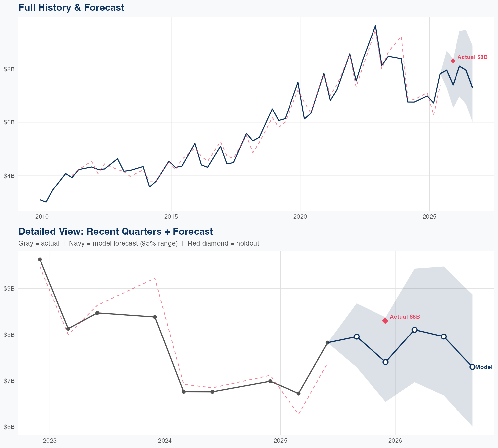The width and height of the screenshot is (498, 448).
Task: Select the "Full History & Forecast" title
Action: click(71, 7)
